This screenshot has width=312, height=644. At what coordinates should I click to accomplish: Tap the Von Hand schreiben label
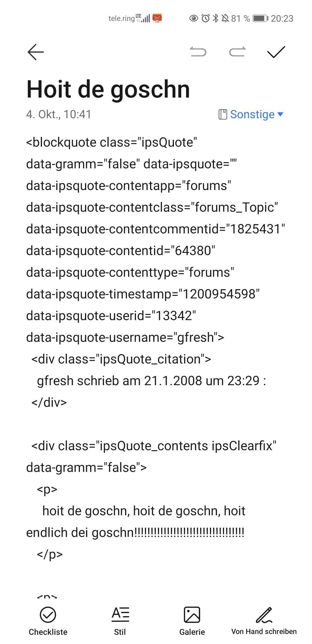[x=264, y=632]
